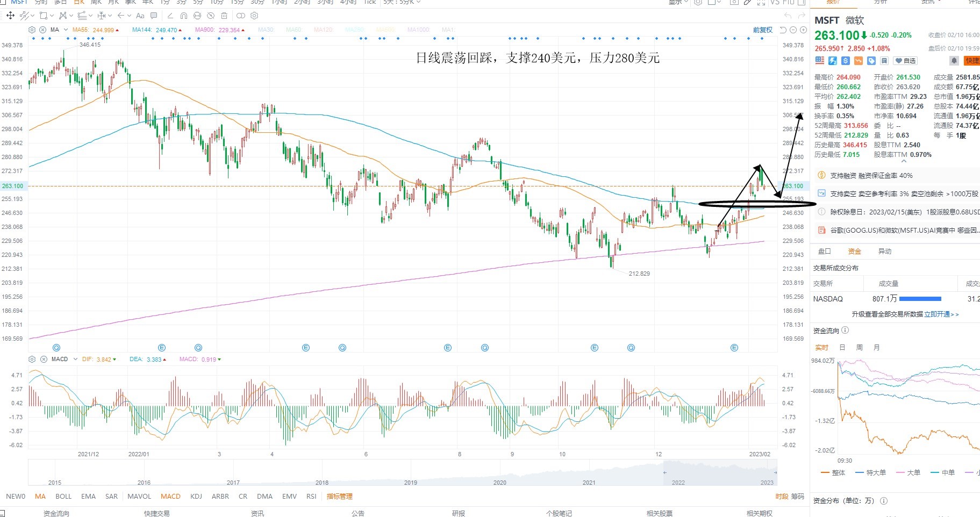Screen dimensions: 980x517
Task: Zoom out the chart with minus icon
Action: 792,30
